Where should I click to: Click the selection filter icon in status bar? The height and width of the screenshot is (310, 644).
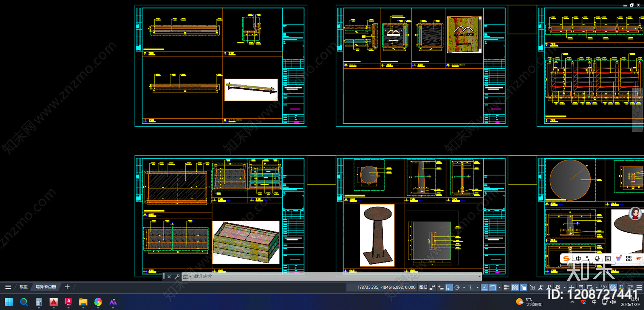pos(533,287)
